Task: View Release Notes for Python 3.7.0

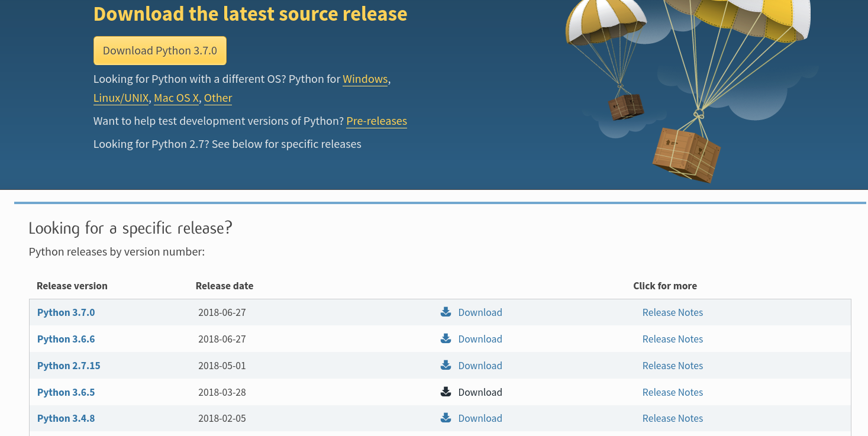Action: (673, 312)
